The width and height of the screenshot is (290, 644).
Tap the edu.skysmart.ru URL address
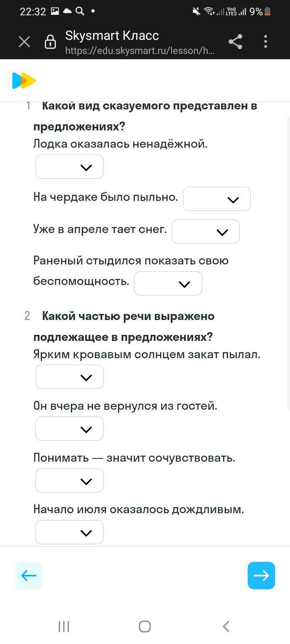click(139, 51)
